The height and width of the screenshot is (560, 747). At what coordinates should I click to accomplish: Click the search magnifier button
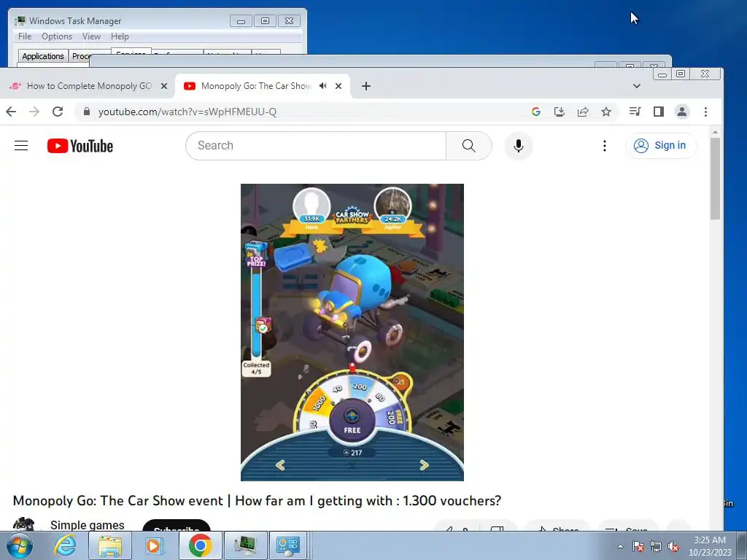469,146
